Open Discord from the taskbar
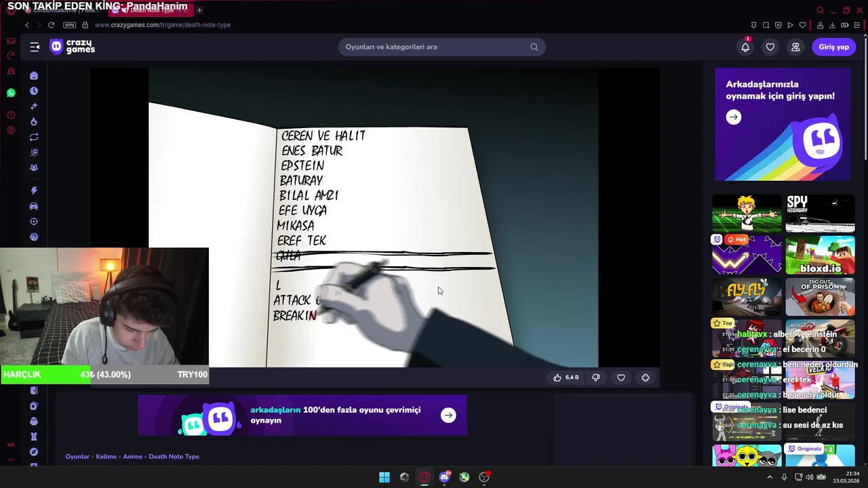868x488 pixels. tap(444, 477)
